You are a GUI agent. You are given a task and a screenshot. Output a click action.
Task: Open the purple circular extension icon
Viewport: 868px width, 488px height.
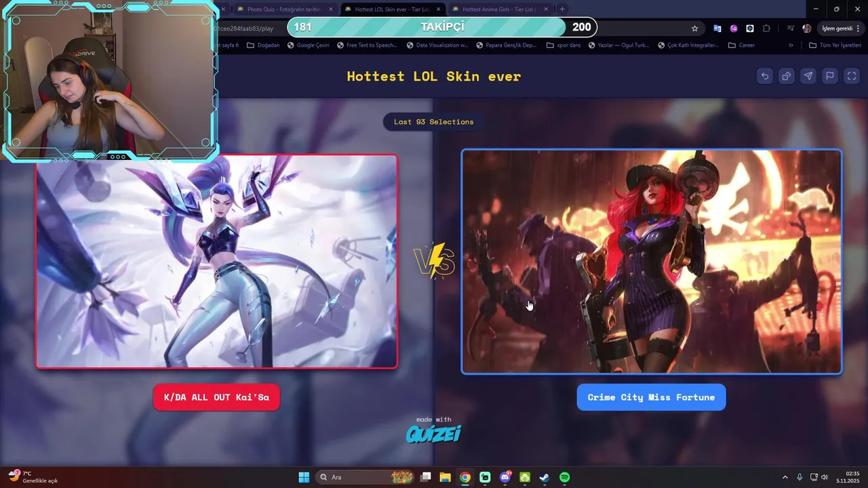point(734,28)
